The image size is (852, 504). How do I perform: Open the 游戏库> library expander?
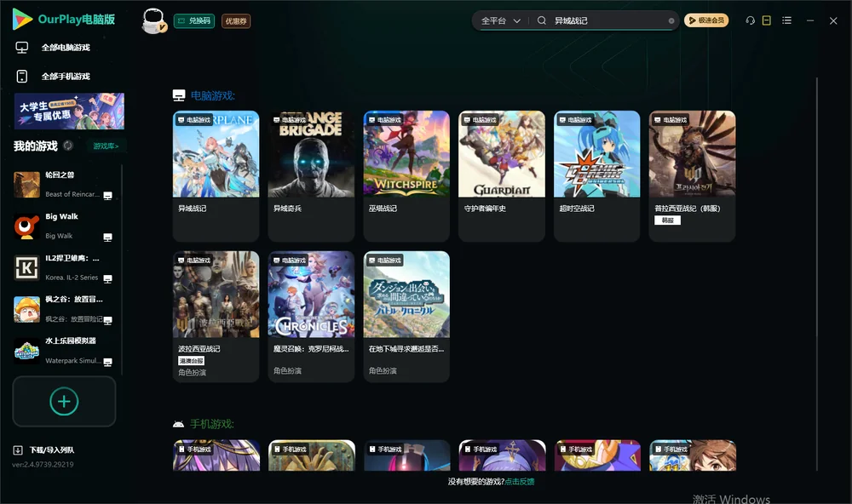(x=106, y=146)
